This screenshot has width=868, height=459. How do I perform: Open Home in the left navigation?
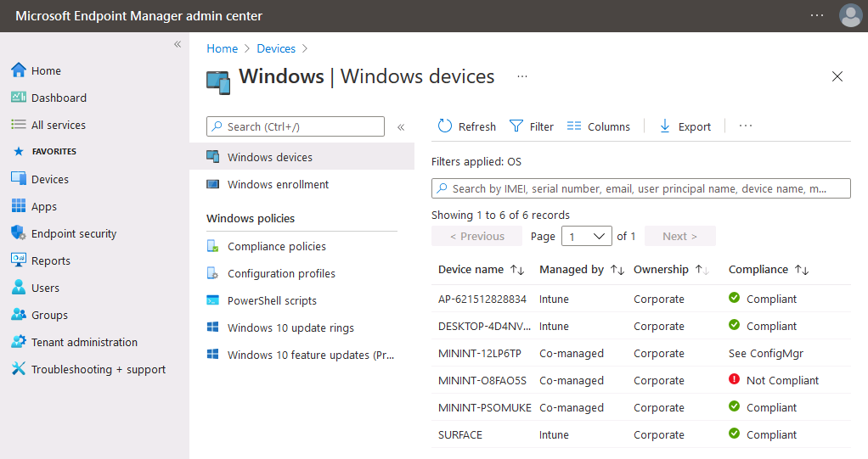point(46,70)
